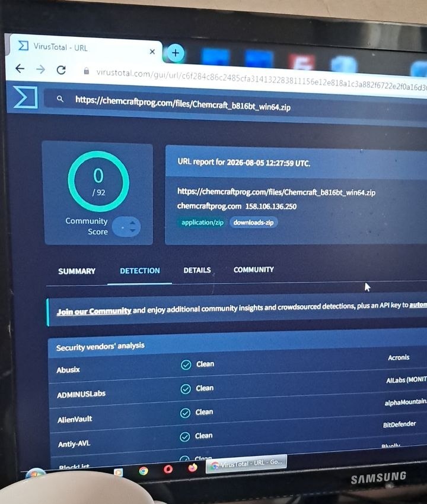The height and width of the screenshot is (504, 427).
Task: Click the Windows Start orb
Action: pyautogui.click(x=36, y=473)
